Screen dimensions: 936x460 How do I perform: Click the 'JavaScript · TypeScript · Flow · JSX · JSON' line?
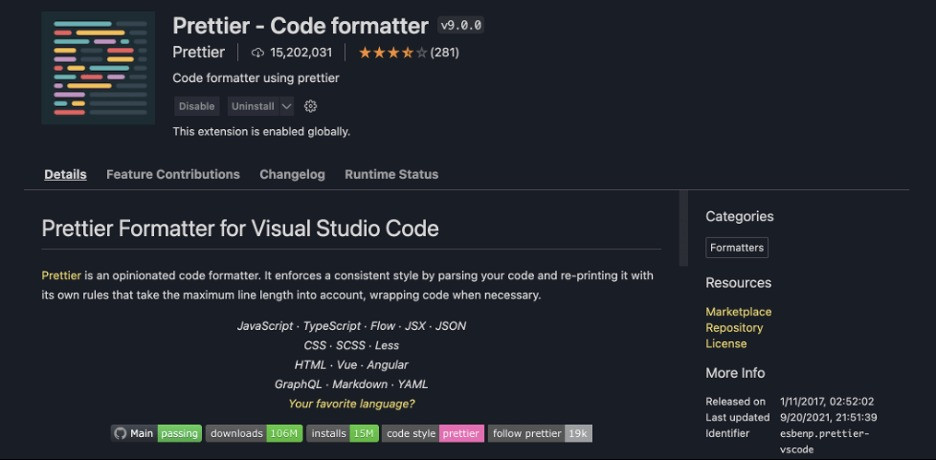352,326
